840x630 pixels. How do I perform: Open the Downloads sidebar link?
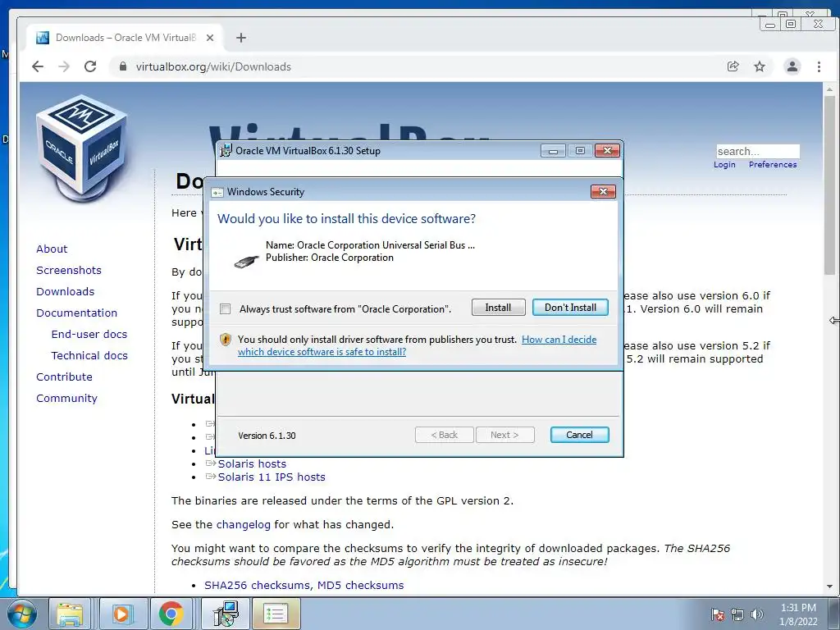click(65, 291)
